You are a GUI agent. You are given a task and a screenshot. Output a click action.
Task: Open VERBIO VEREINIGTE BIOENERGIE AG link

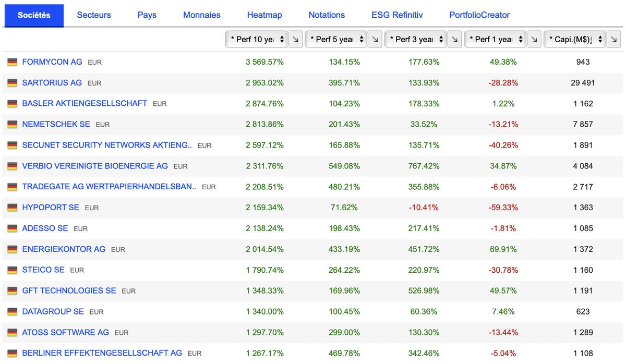point(95,166)
